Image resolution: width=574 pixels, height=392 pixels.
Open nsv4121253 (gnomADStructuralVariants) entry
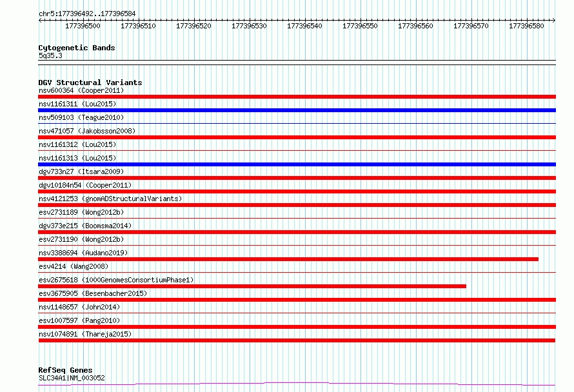pos(110,199)
